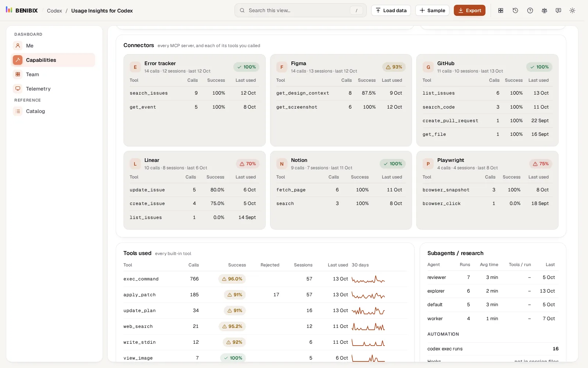
Task: Click the Error tracker E badge
Action: coord(135,67)
